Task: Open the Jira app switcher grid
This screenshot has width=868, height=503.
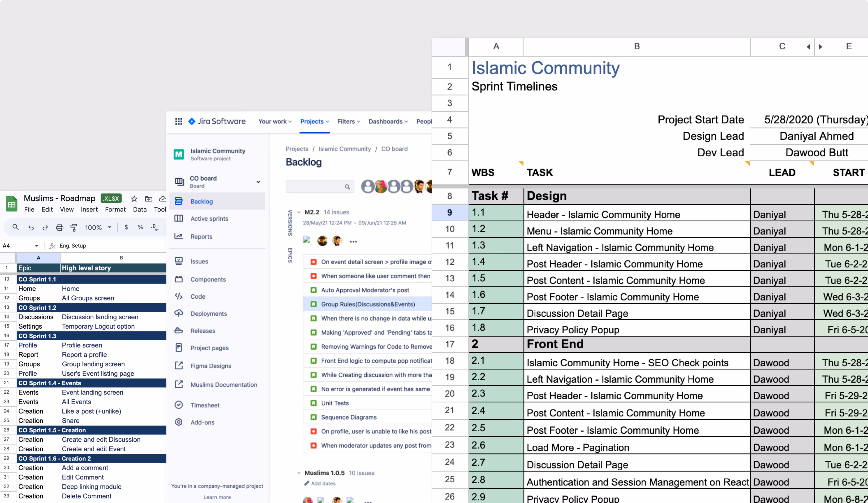Action: coord(179,121)
